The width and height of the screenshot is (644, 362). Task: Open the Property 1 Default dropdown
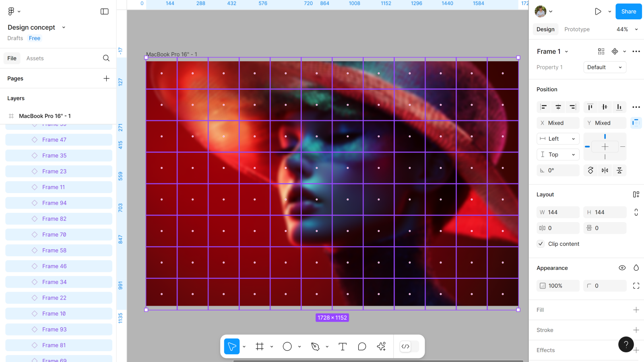pyautogui.click(x=605, y=67)
